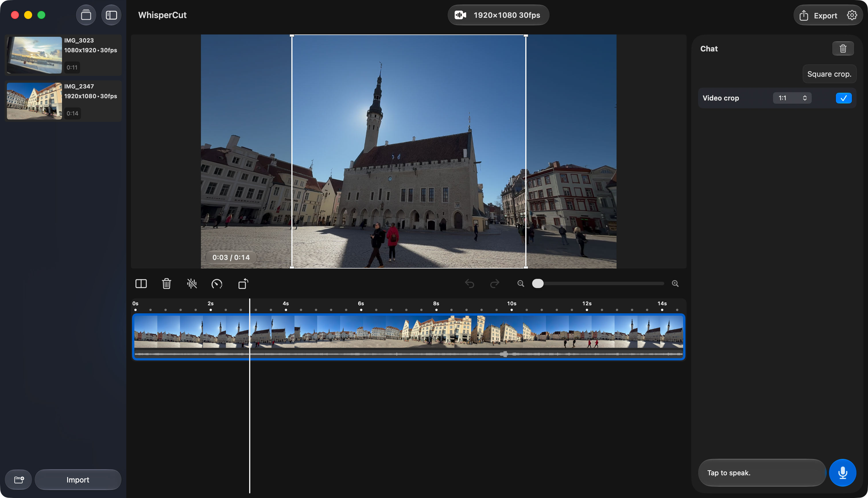Click the 'Tap to speak.' input field
The width and height of the screenshot is (868, 498).
[x=762, y=473]
